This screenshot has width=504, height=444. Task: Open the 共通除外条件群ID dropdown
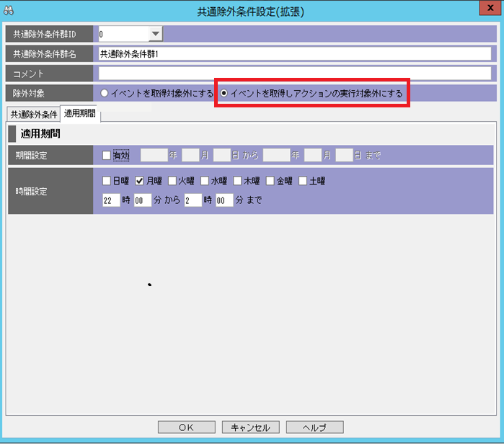pos(155,34)
